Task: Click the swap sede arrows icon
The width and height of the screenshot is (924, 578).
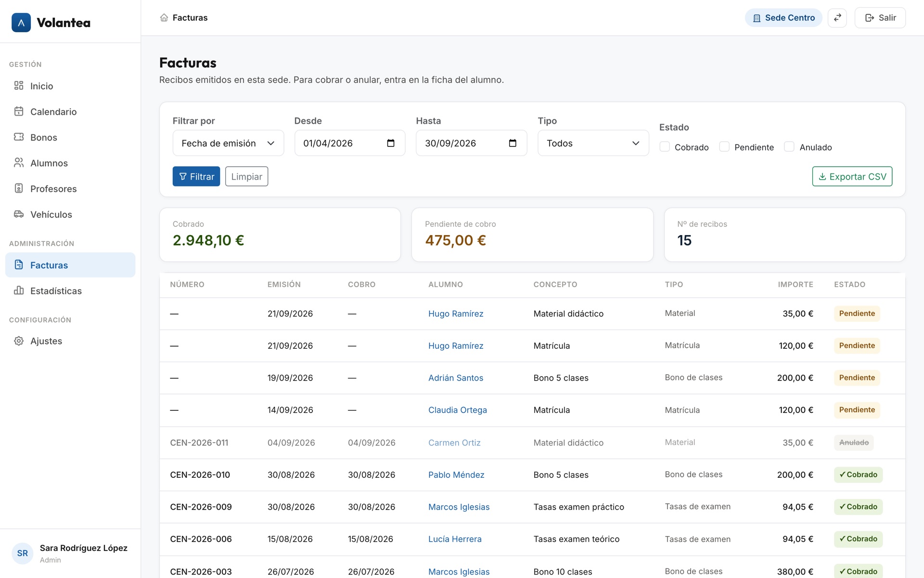Action: (x=837, y=18)
